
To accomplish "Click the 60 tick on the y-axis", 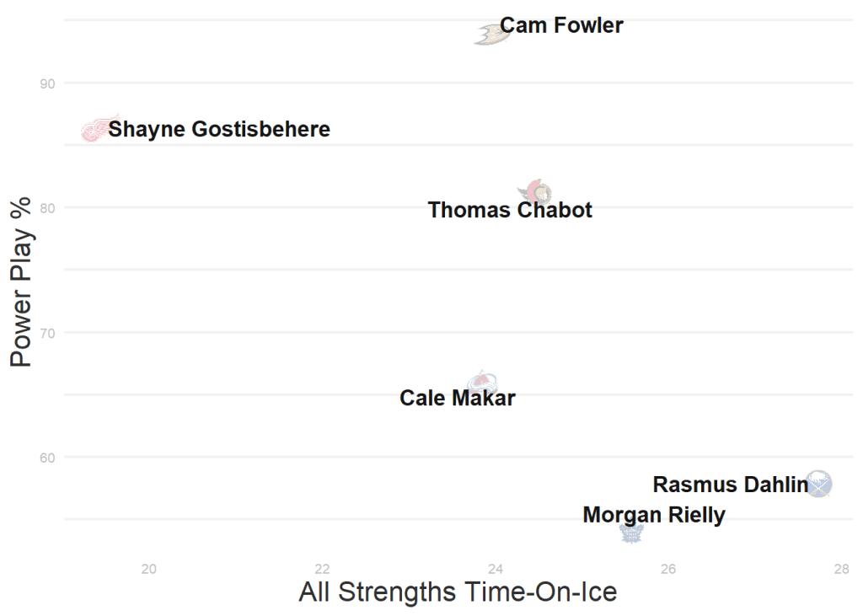I will point(47,458).
